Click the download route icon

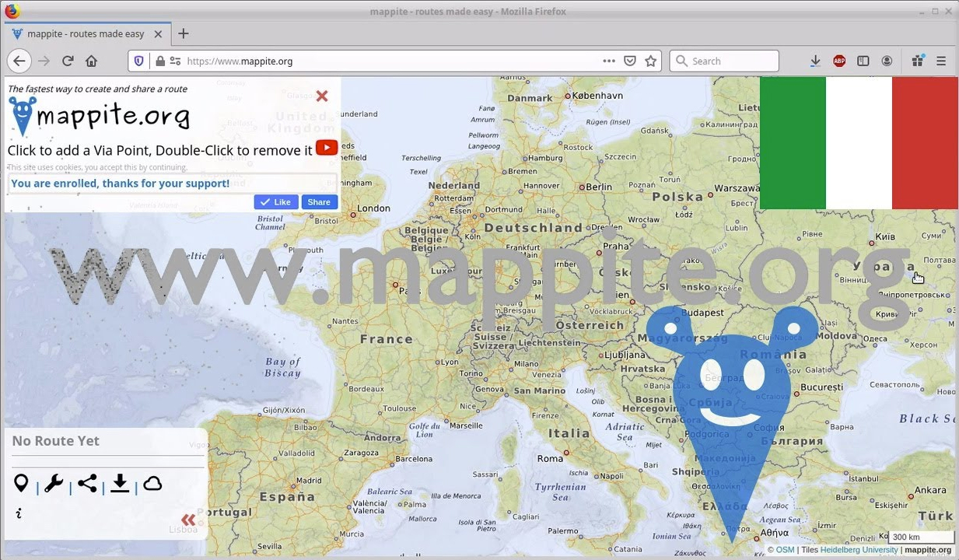coord(120,484)
